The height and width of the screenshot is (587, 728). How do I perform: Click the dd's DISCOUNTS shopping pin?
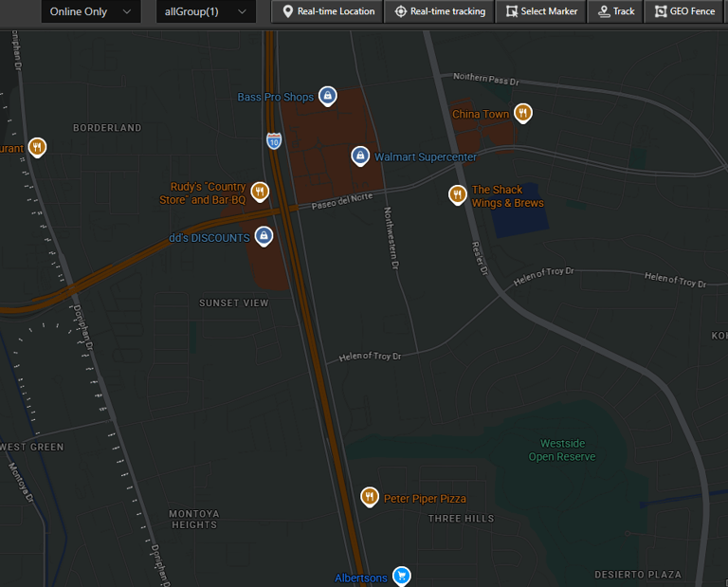click(x=264, y=236)
